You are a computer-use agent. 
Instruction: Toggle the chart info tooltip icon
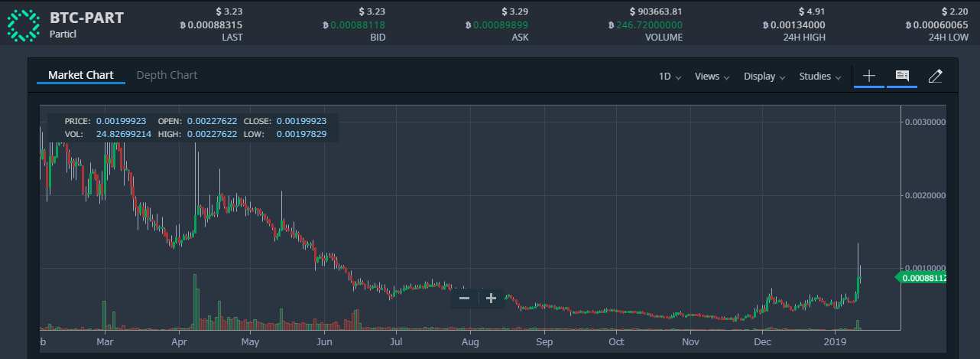tap(902, 76)
